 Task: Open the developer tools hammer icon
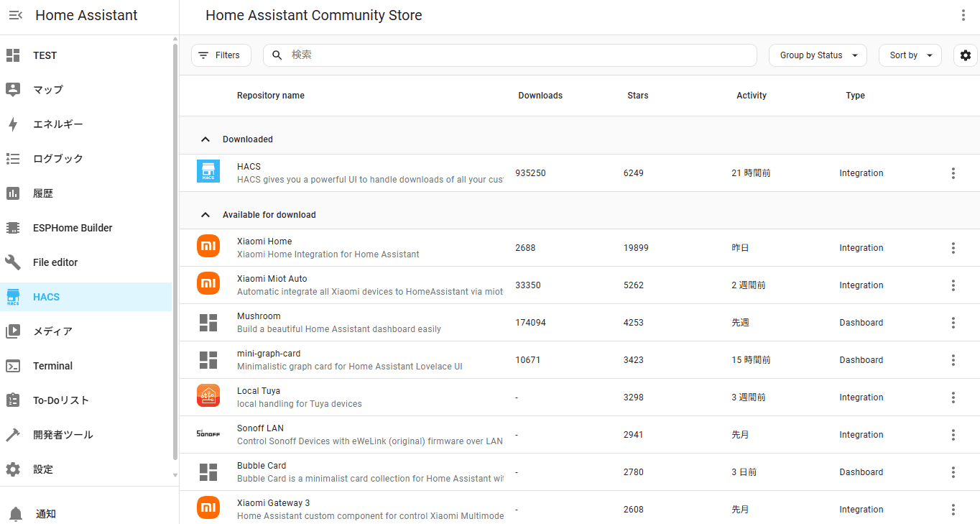(x=13, y=435)
